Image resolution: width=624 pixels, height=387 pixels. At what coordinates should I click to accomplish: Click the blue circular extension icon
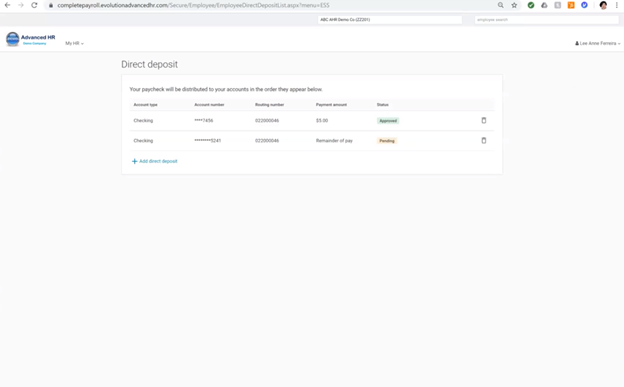(584, 5)
